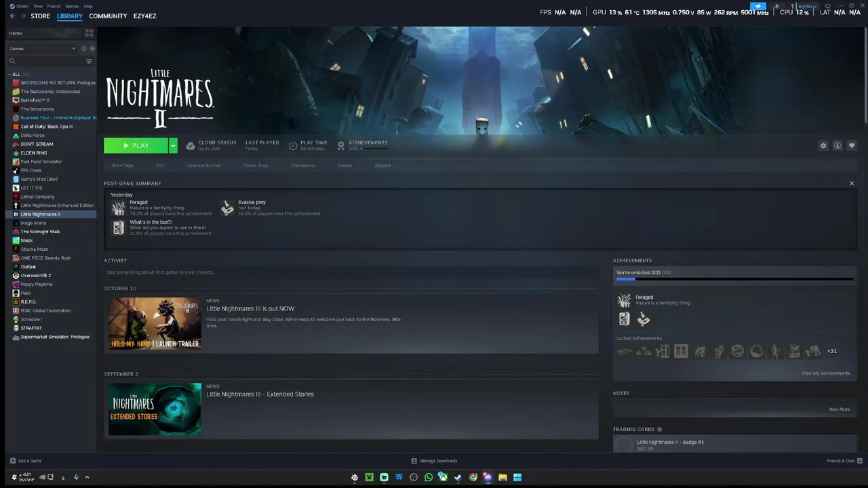Image resolution: width=868 pixels, height=488 pixels.
Task: Click the Evasive prey achievement icon
Action: (228, 208)
